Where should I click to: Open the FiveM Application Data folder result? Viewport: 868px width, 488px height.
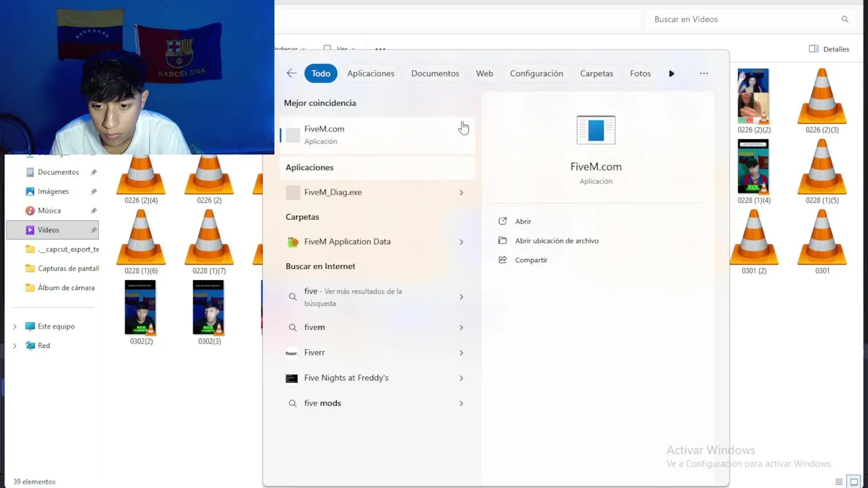377,242
